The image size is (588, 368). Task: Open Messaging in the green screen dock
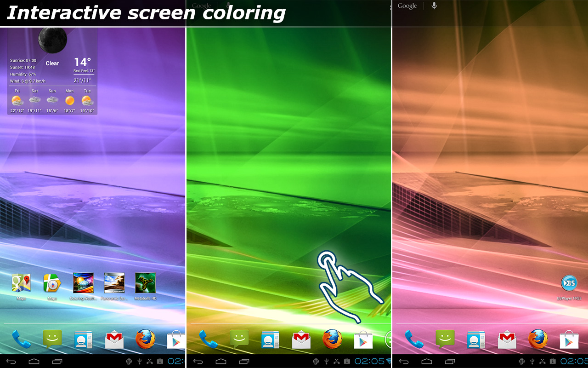click(239, 339)
